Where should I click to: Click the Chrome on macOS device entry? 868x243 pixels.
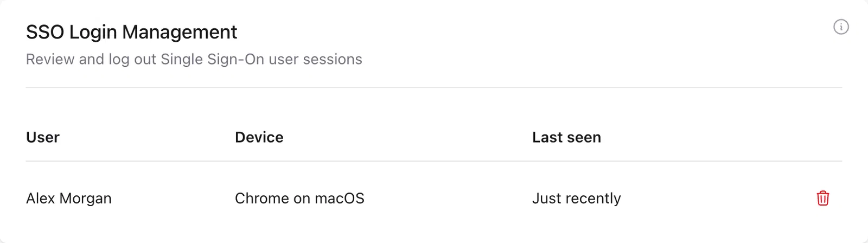(299, 199)
